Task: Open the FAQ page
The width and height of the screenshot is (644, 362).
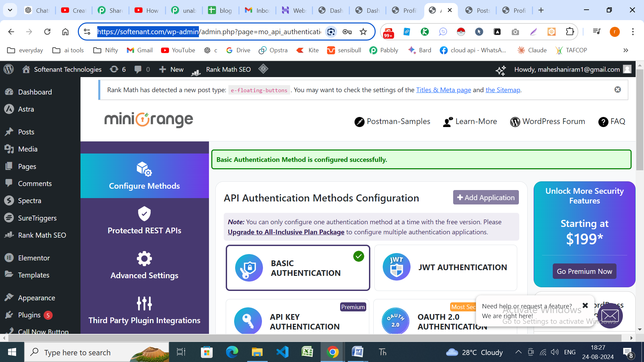Action: (612, 121)
